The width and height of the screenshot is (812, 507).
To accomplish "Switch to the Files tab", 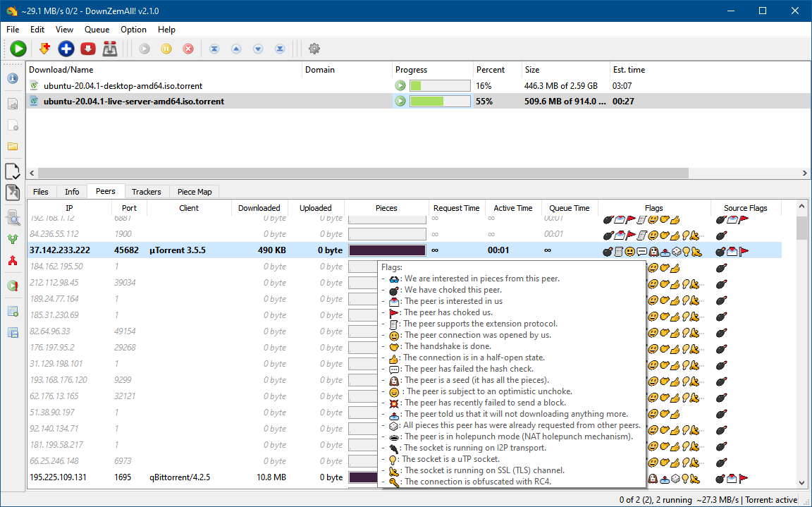I will click(x=41, y=192).
